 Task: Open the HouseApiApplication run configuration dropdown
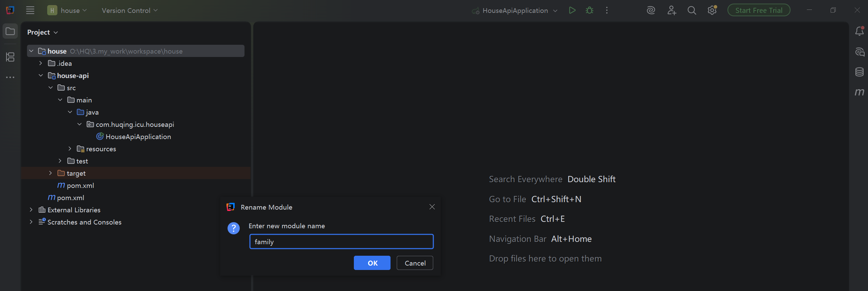click(515, 11)
